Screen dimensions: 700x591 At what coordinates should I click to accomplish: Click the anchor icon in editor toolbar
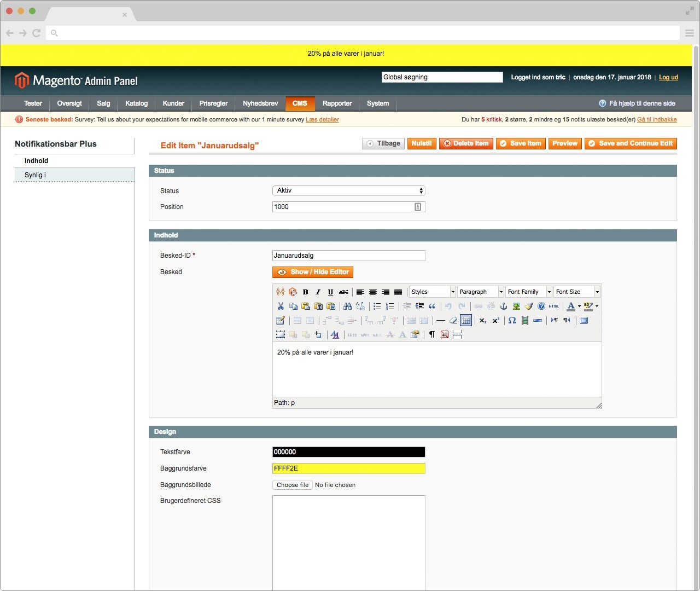point(504,306)
